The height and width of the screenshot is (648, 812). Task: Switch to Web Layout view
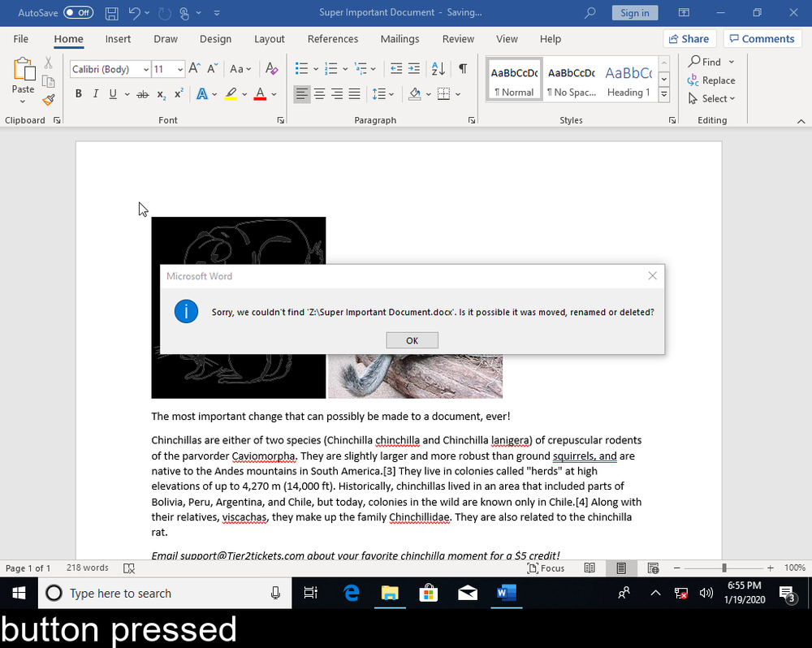654,568
